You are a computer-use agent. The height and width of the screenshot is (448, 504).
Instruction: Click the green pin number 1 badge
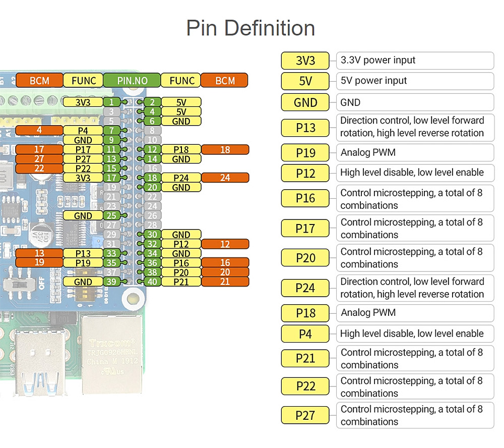coord(111,102)
